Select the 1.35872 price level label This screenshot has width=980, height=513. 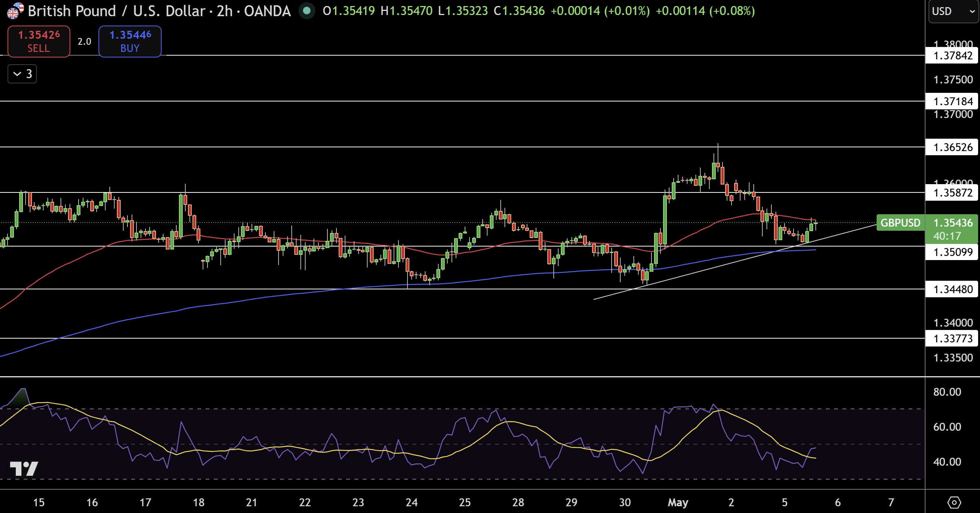point(951,193)
